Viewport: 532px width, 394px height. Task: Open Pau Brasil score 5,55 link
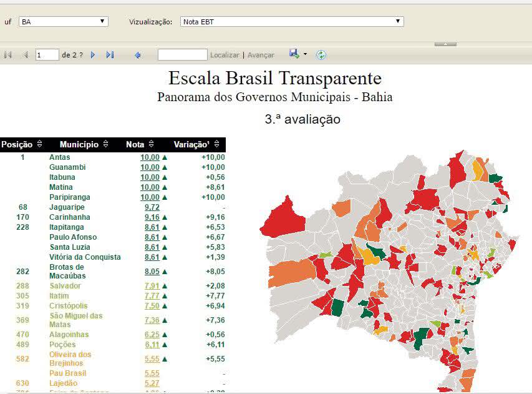[x=152, y=373]
